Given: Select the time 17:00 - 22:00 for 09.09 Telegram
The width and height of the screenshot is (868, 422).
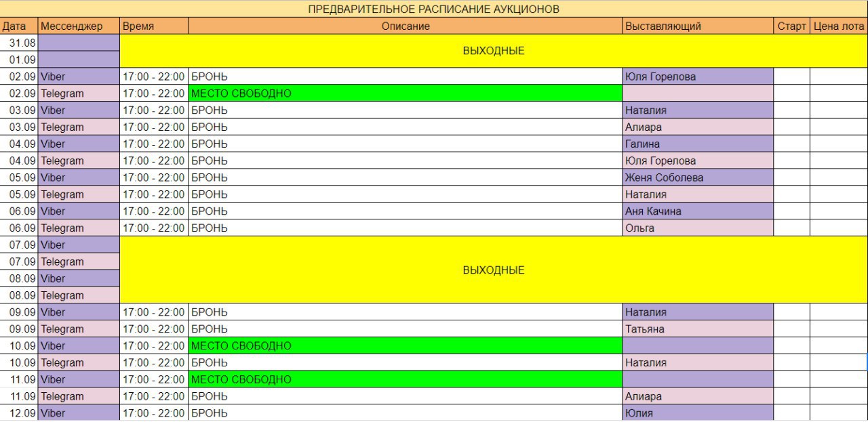Looking at the screenshot, I should [x=154, y=329].
